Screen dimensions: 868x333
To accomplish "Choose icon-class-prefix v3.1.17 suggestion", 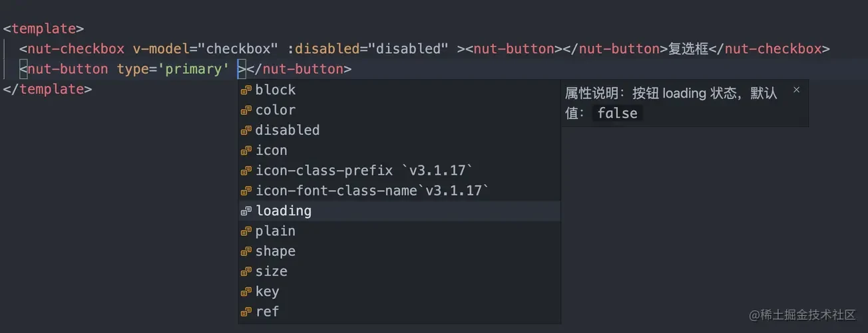I will coord(399,171).
